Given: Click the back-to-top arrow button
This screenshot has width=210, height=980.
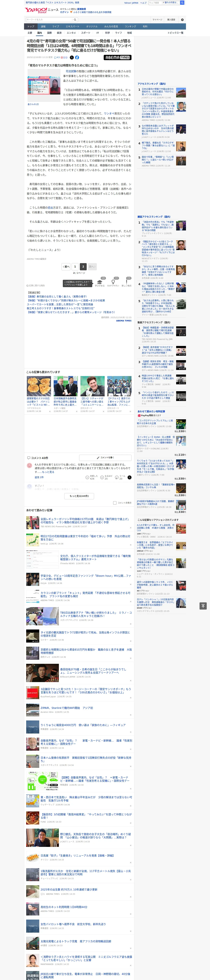Looking at the screenshot, I should tap(203, 606).
